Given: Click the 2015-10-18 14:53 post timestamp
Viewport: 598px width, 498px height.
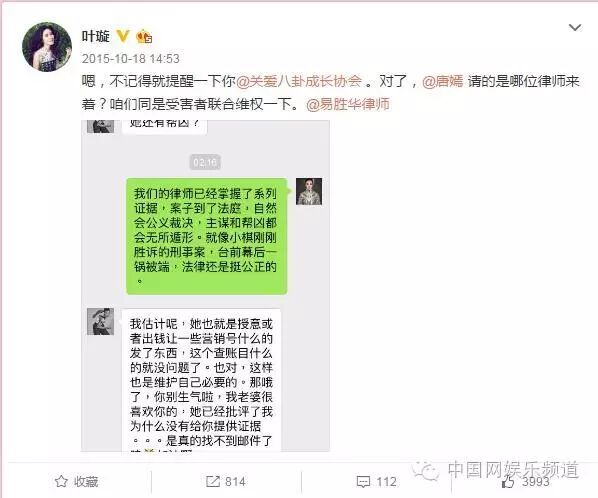Looking at the screenshot, I should (x=130, y=58).
